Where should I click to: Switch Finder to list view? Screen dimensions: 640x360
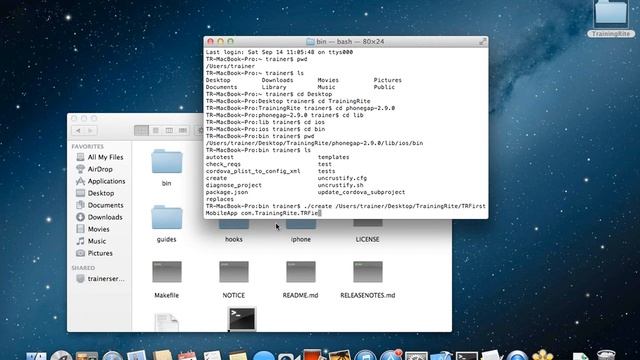click(x=156, y=131)
